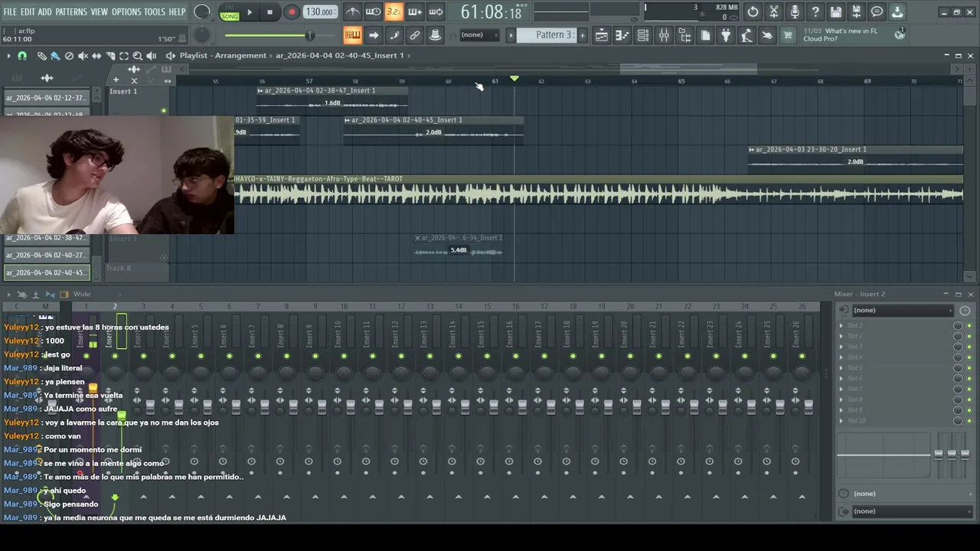Toggle blend recording overdub icon
The height and width of the screenshot is (551, 980).
point(414,11)
